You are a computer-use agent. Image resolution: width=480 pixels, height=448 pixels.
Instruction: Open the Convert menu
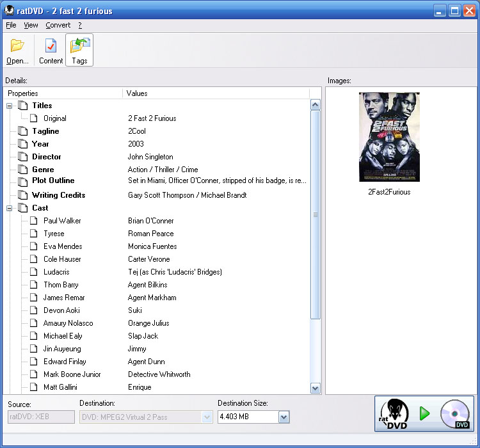pos(58,26)
